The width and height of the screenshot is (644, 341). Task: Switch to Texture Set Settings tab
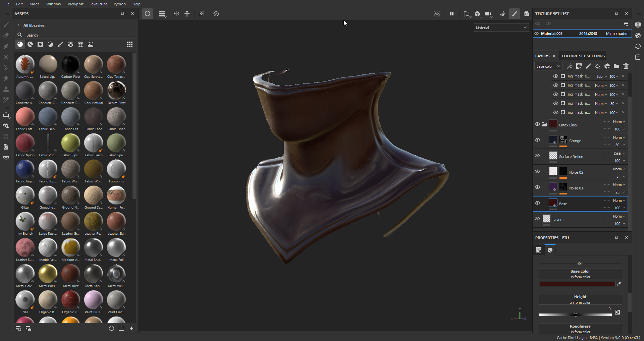(x=583, y=56)
